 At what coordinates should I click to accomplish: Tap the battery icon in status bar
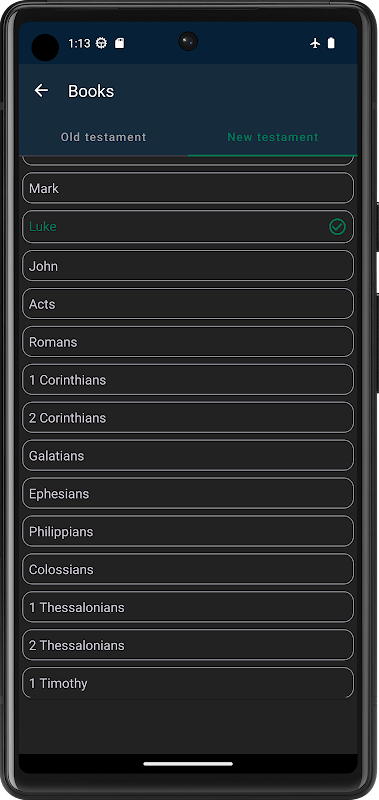[x=331, y=43]
